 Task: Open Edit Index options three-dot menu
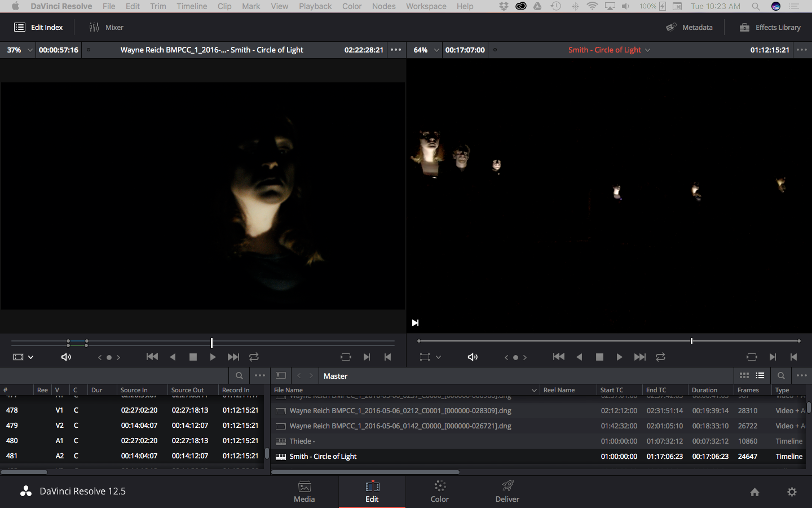click(260, 375)
